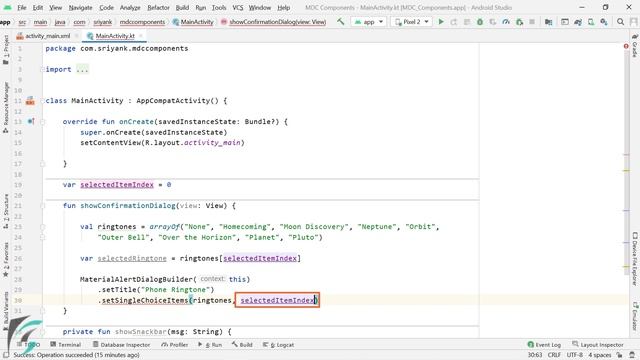Open the Device File Explorer side panel
Screen dimensions: 640x360
click(635, 259)
